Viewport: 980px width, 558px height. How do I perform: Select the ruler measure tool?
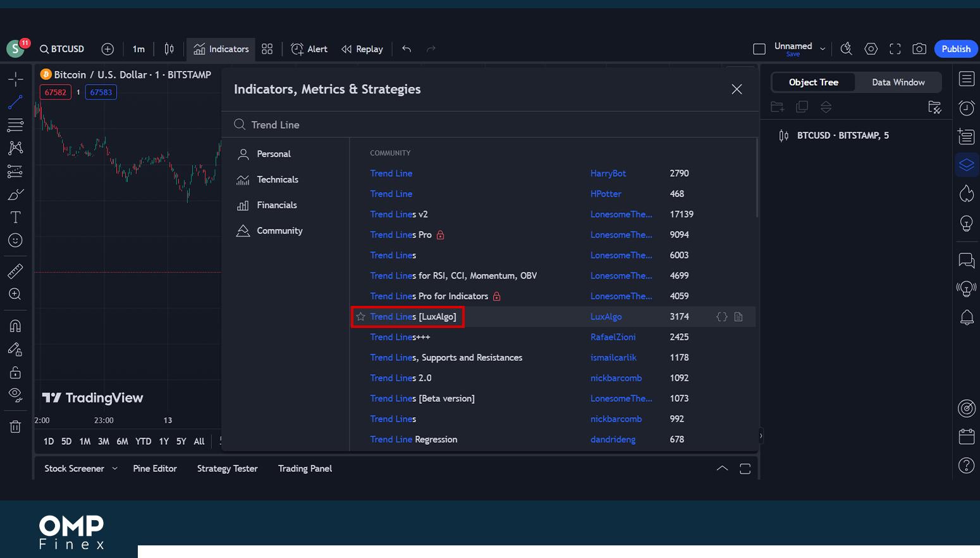15,271
